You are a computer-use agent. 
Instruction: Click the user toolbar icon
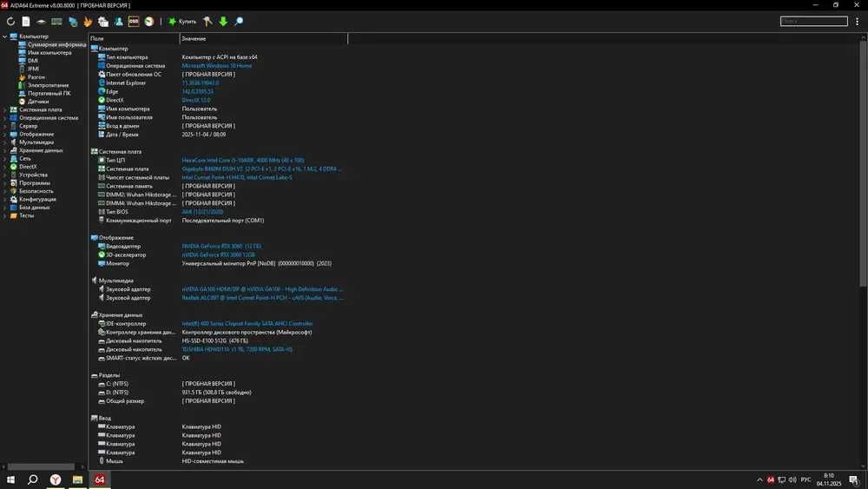[118, 22]
